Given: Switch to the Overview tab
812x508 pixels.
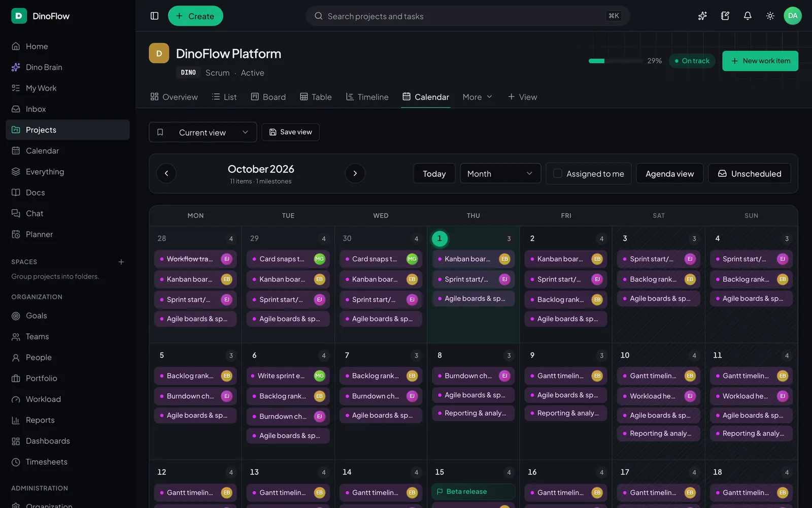Looking at the screenshot, I should [x=174, y=97].
